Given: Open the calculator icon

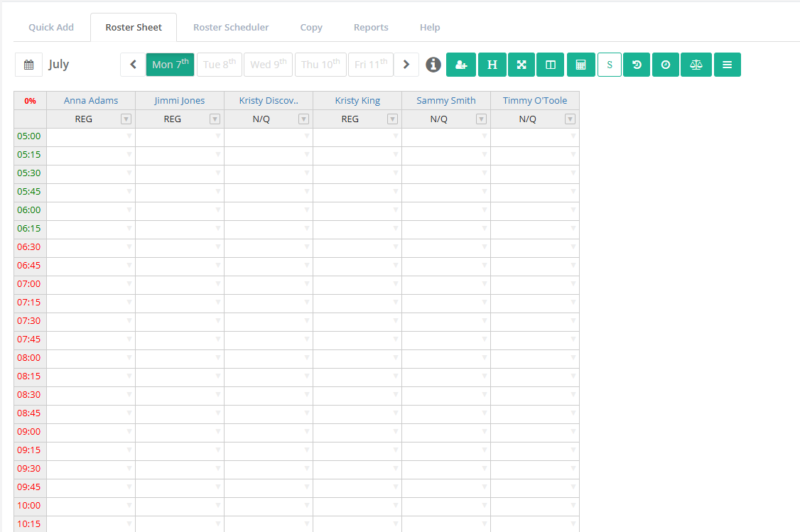Looking at the screenshot, I should (x=580, y=65).
